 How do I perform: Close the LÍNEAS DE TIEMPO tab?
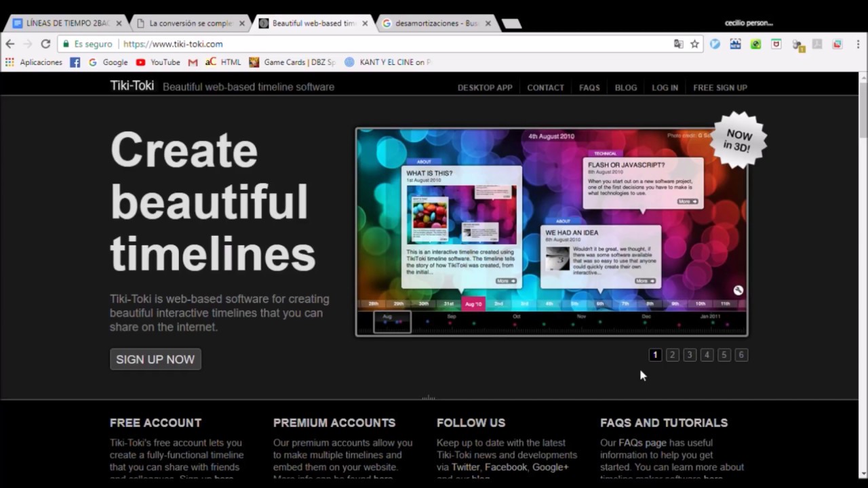pos(119,23)
